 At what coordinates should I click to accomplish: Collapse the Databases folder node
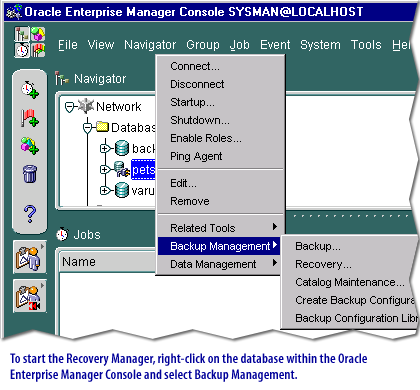tap(87, 128)
